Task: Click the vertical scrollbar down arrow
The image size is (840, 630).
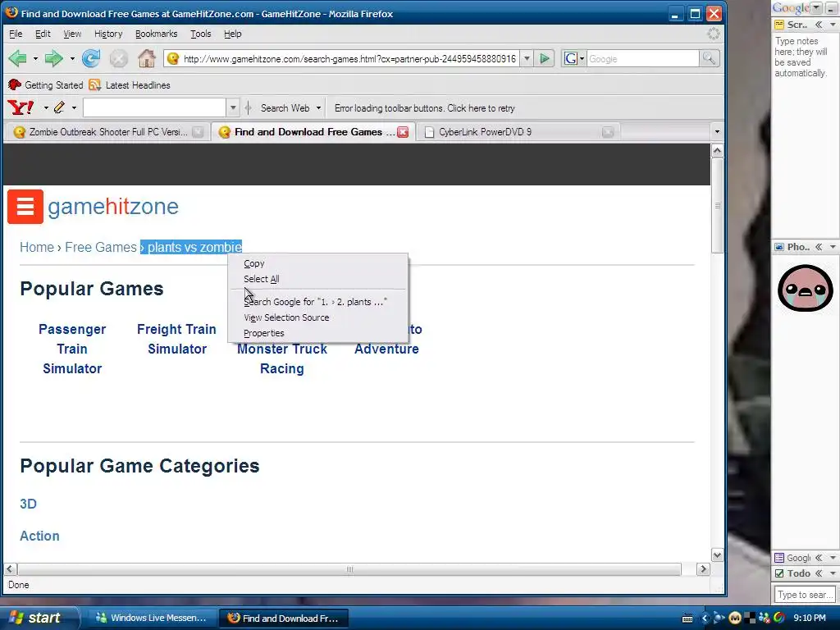Action: (717, 555)
